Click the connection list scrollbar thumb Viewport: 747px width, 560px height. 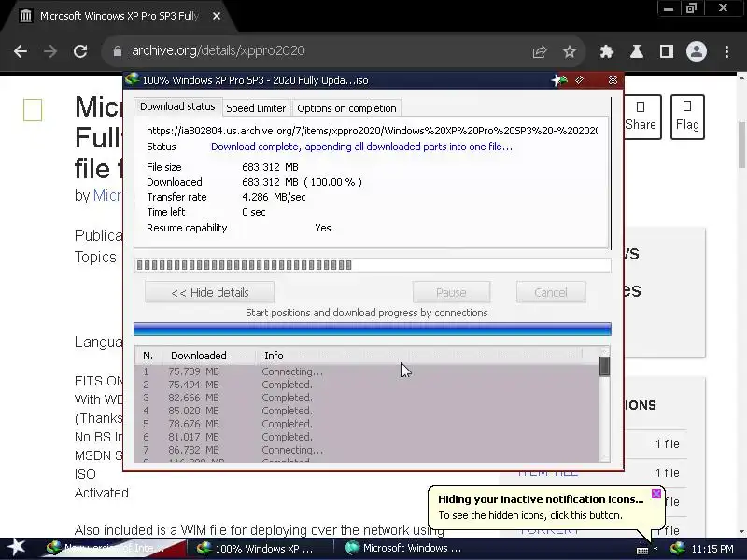tap(604, 366)
